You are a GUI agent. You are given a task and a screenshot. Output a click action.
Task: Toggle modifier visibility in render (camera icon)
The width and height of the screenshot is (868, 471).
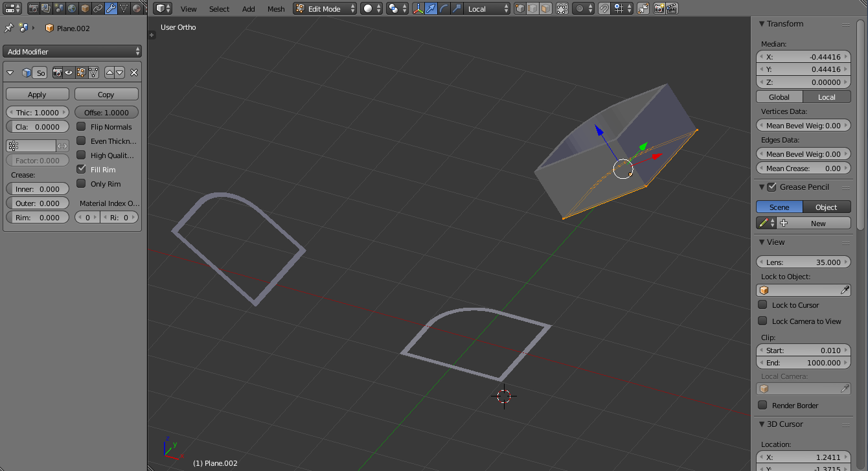(x=58, y=73)
